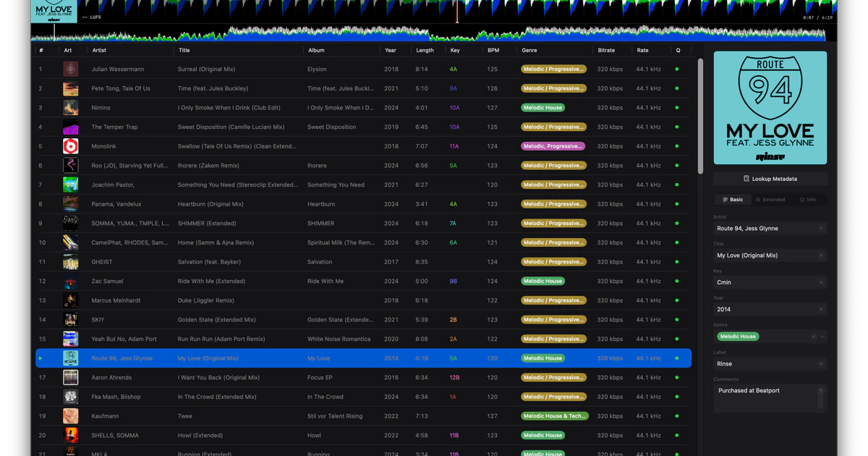Click the list icon inside the Basic tab
Viewport: 868px width, 456px height.
(x=726, y=200)
